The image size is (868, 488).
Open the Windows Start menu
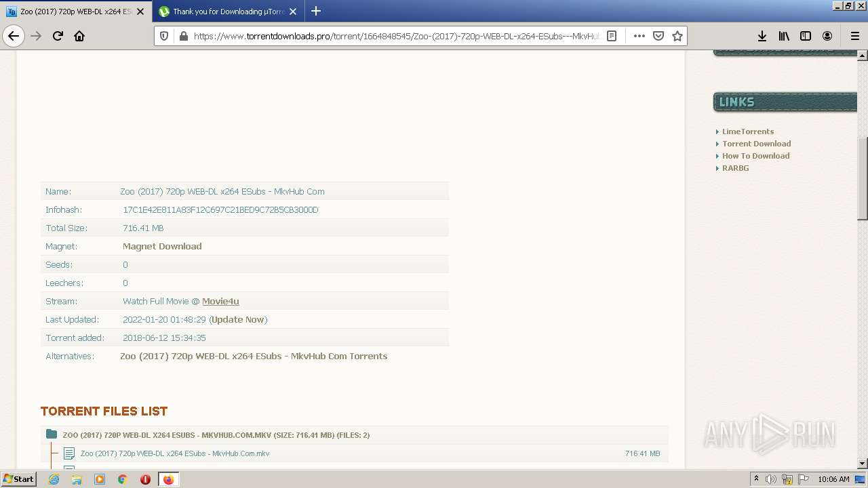19,479
